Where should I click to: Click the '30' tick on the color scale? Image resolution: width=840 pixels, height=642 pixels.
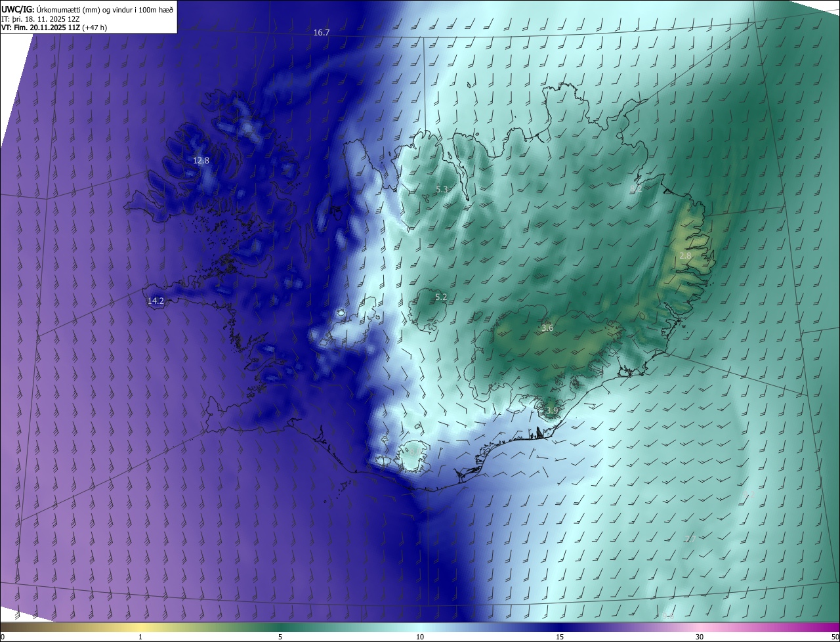700,637
